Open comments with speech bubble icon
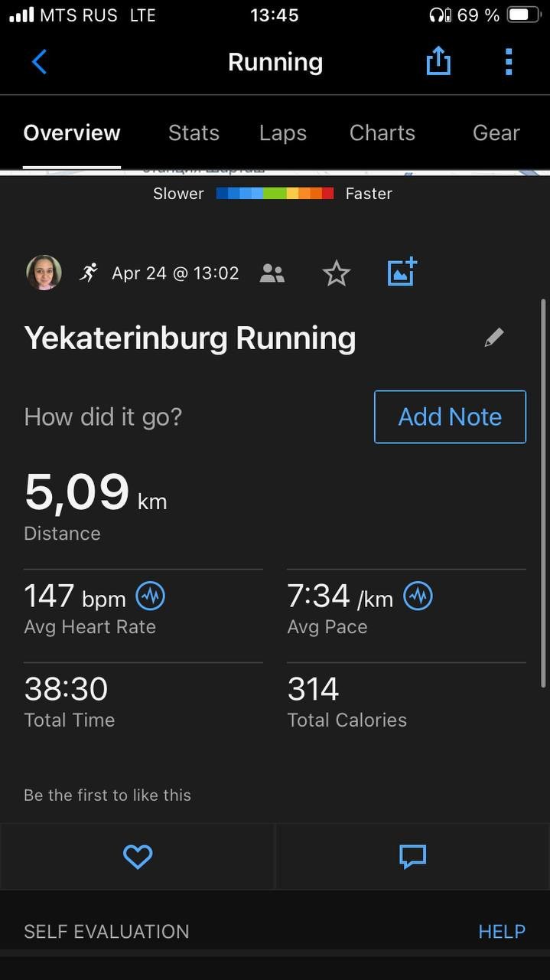The height and width of the screenshot is (980, 550). [x=412, y=857]
